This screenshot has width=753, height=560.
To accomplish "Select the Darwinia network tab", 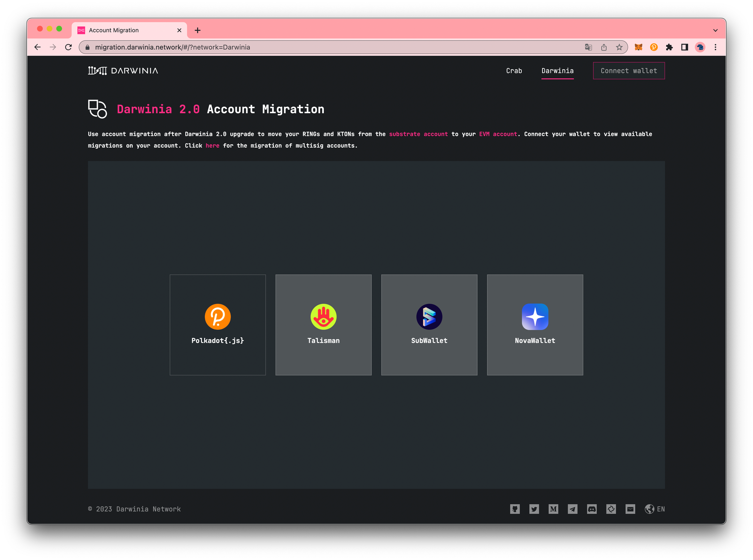I will pyautogui.click(x=557, y=71).
